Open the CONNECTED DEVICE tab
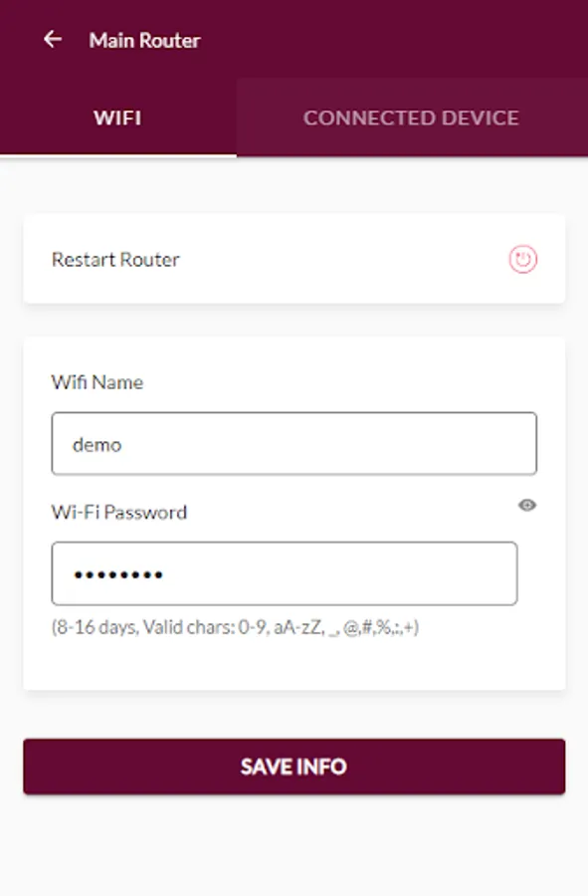Image resolution: width=588 pixels, height=896 pixels. click(x=412, y=117)
